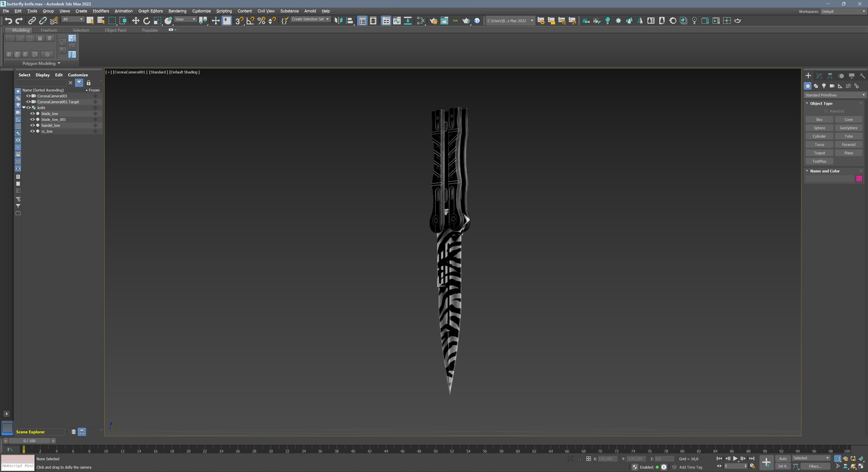Open reference coordinate View dropdown
868x472 pixels.
185,19
